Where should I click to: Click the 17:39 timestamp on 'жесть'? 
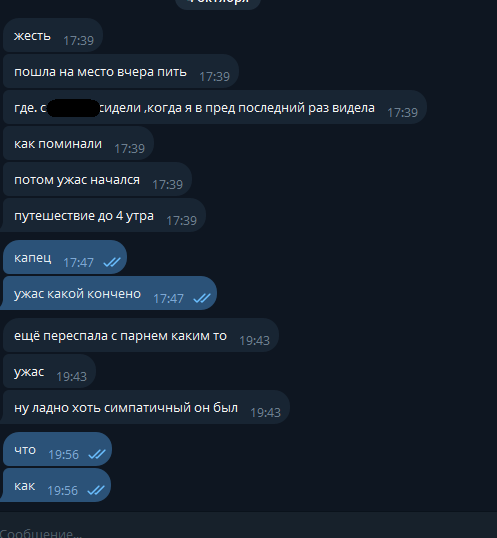pyautogui.click(x=79, y=40)
